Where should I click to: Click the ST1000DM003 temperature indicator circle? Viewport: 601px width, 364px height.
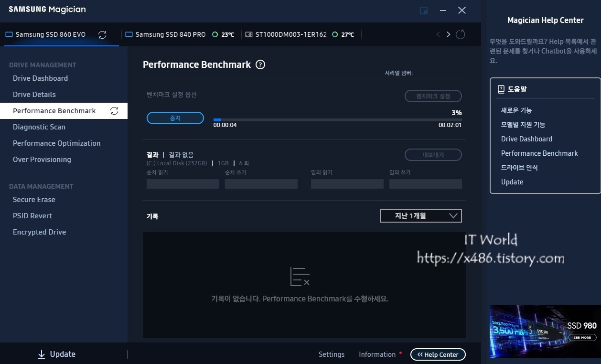point(335,34)
